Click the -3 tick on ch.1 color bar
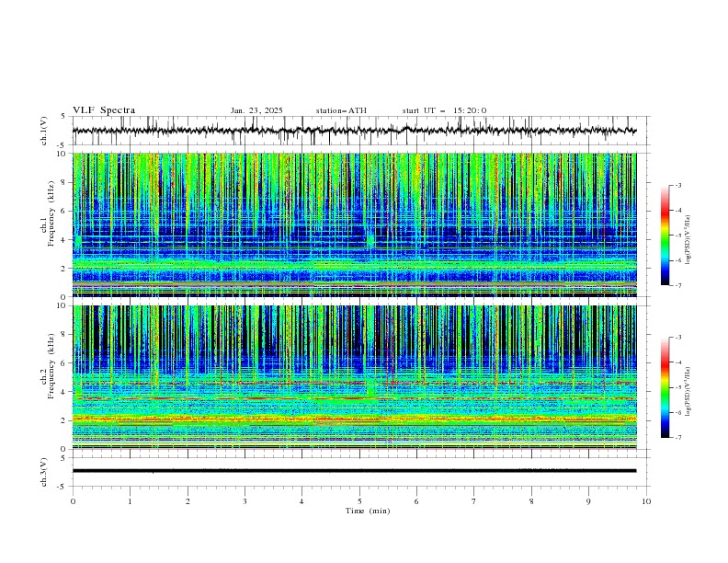The image size is (728, 563). coord(677,185)
